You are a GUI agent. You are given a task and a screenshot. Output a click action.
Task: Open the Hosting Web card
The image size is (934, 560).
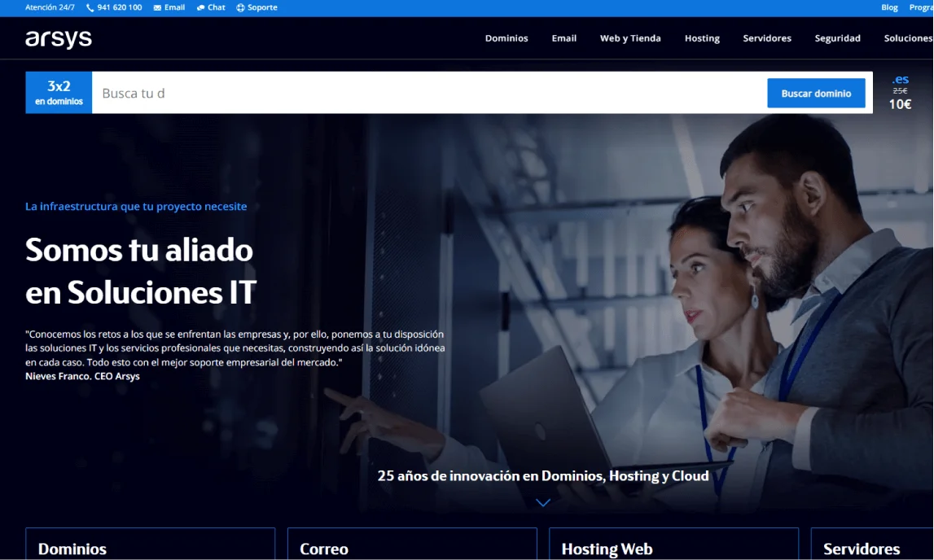(x=673, y=544)
